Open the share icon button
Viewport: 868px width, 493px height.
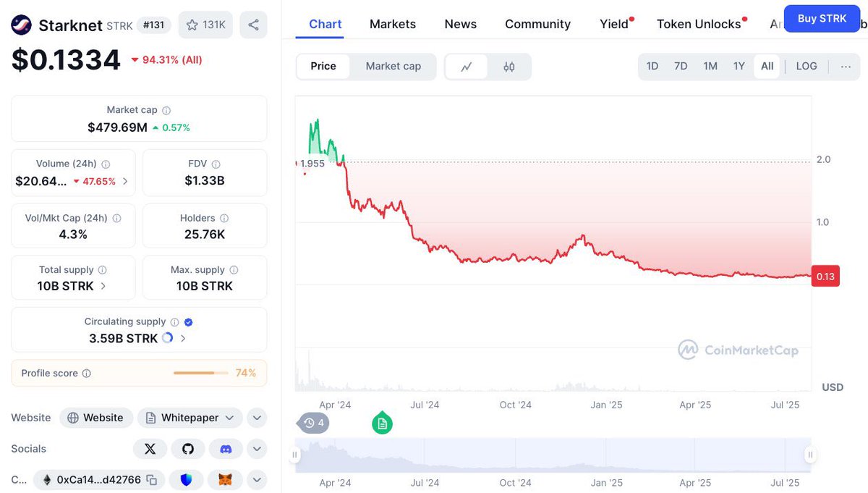[253, 25]
